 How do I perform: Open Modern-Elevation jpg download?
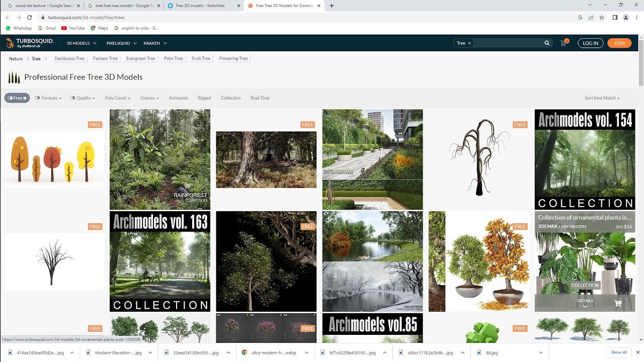[x=116, y=352]
